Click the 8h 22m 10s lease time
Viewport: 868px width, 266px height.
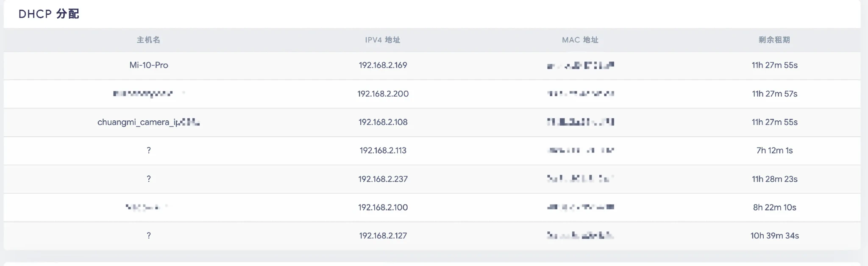(774, 207)
